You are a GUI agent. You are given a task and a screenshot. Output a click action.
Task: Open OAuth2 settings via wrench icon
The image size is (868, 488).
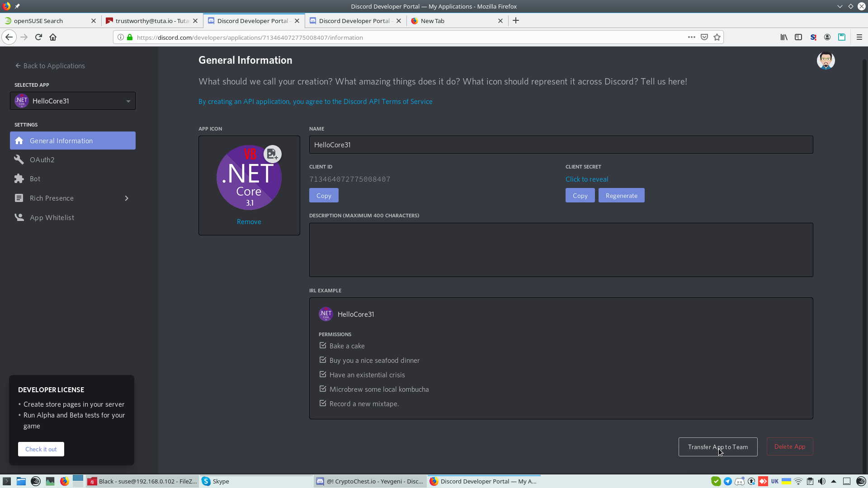tap(19, 160)
